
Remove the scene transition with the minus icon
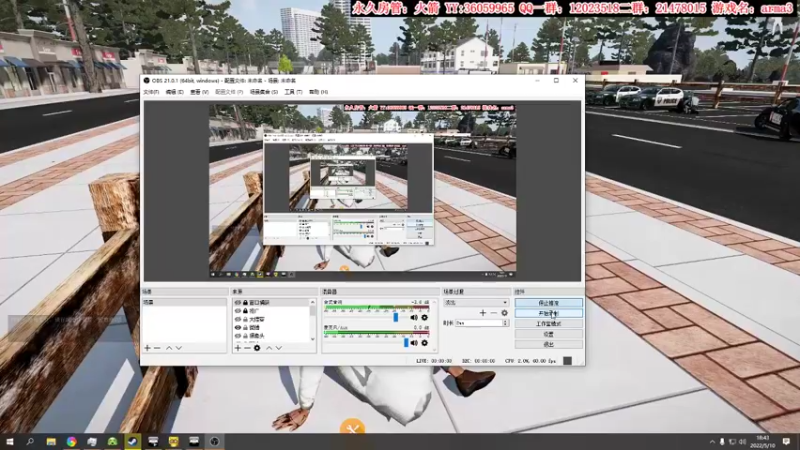point(493,313)
